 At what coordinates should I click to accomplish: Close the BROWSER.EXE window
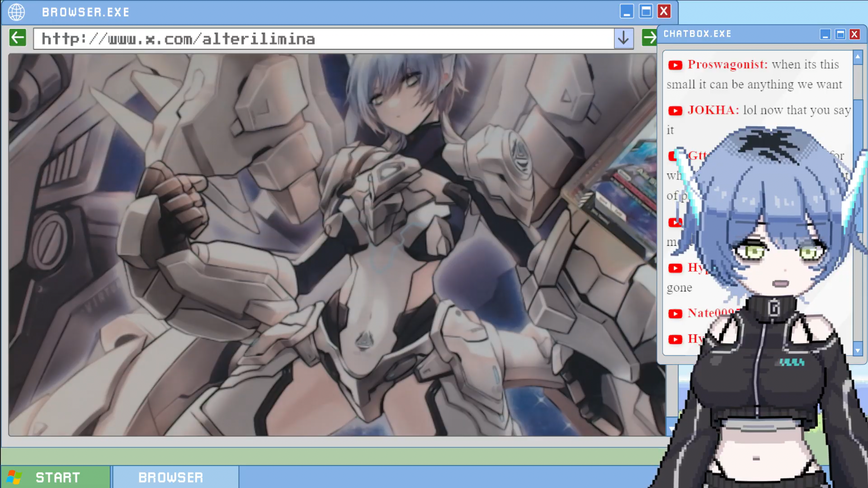pyautogui.click(x=664, y=11)
